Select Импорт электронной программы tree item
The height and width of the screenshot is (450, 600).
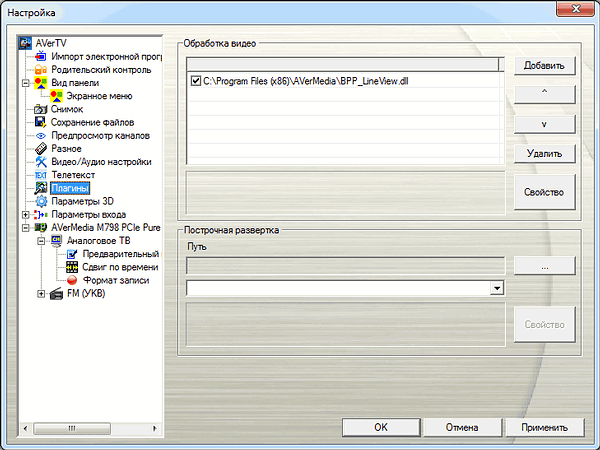pos(106,57)
